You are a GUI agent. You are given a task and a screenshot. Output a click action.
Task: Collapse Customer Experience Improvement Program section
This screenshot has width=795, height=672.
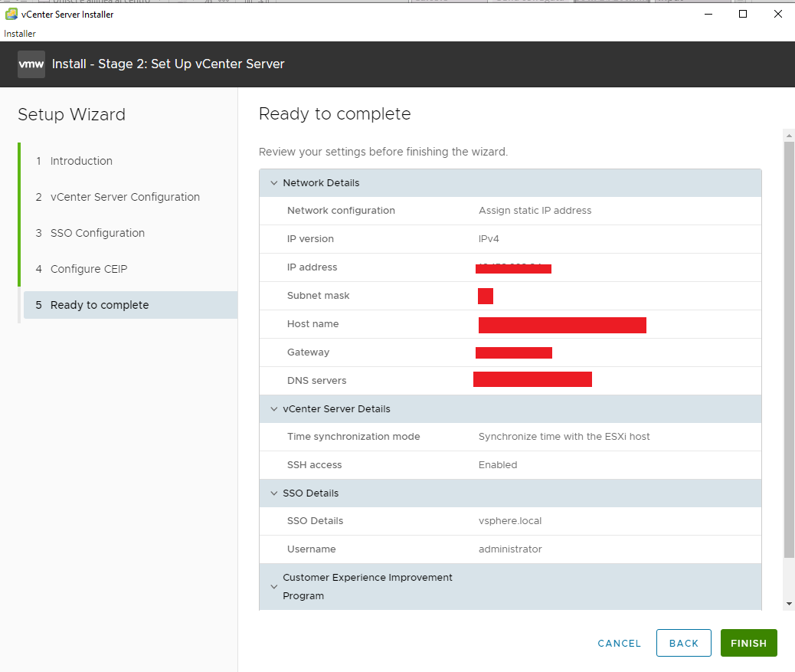273,587
